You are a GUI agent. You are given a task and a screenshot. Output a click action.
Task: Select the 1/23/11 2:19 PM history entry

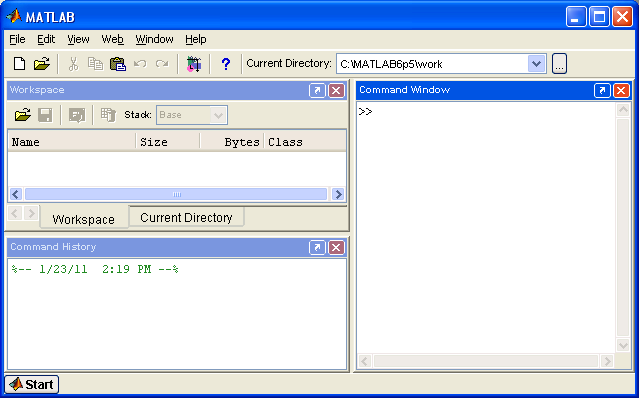[95, 270]
